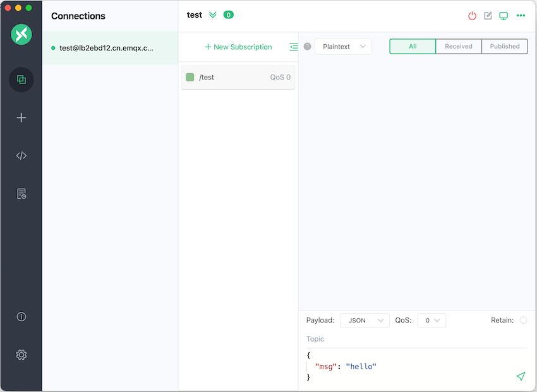The width and height of the screenshot is (537, 392).
Task: Click the MQTTX logo icon
Action: pos(21,34)
